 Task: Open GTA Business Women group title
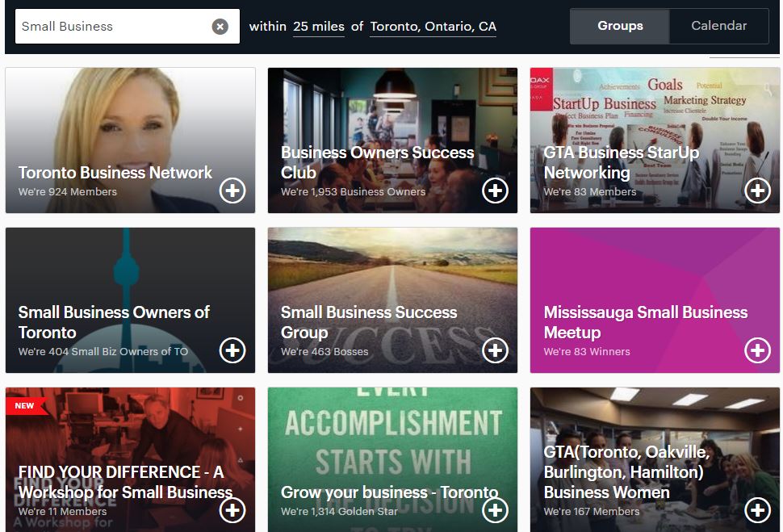pyautogui.click(x=626, y=472)
